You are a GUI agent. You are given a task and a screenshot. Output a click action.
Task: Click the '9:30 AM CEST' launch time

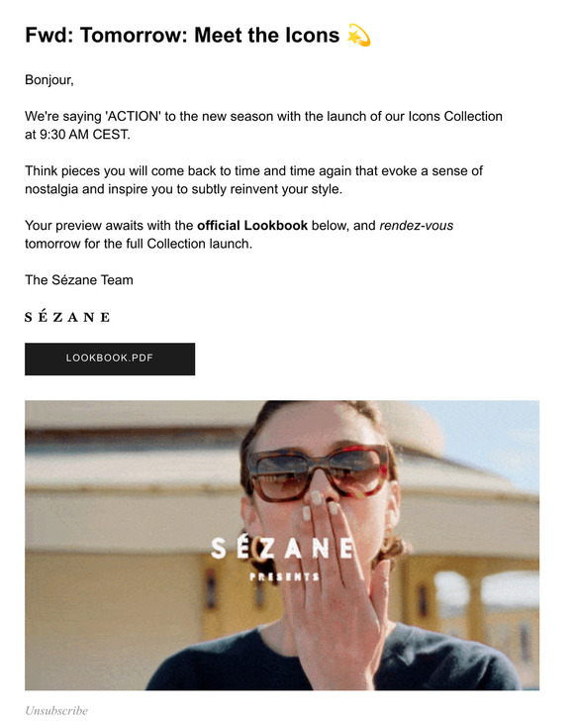coord(85,135)
